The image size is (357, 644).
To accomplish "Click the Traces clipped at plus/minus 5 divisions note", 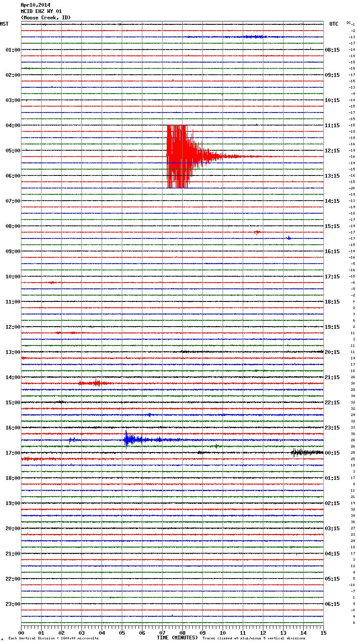I will click(254, 639).
